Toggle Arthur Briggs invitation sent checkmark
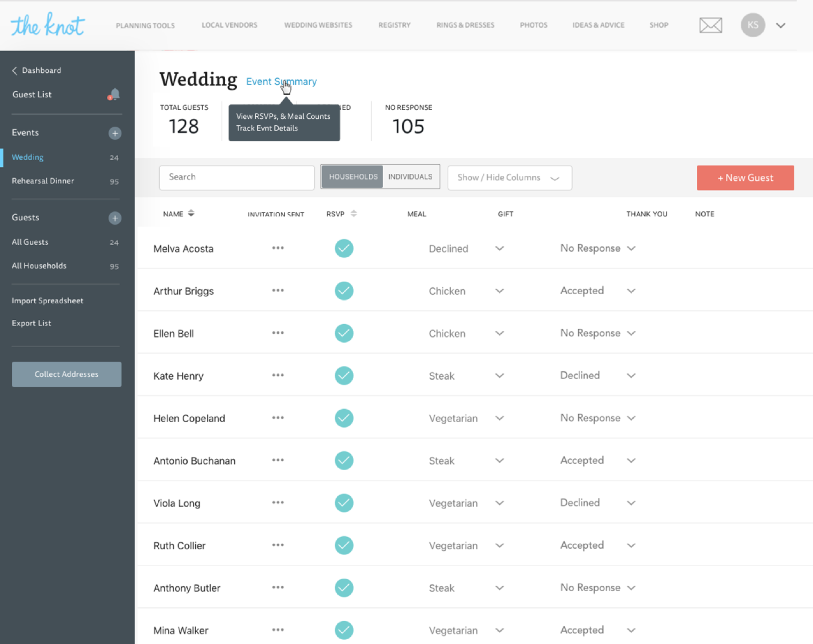Screen dimensions: 813x644 pos(344,291)
